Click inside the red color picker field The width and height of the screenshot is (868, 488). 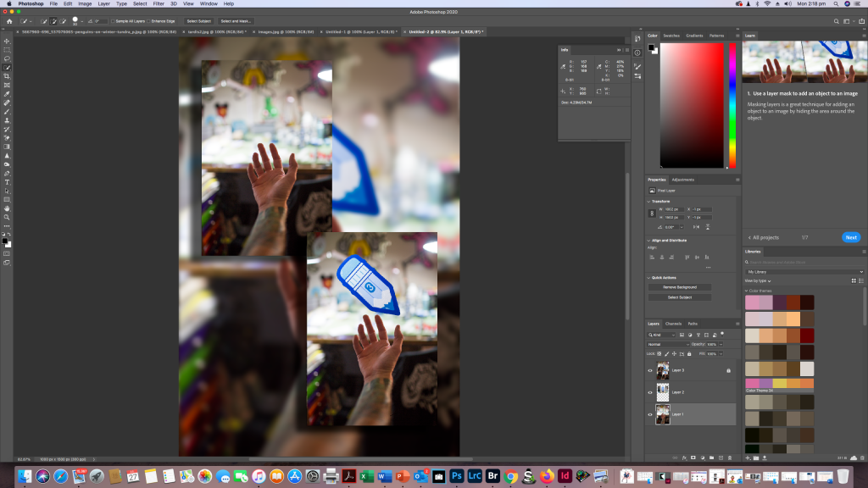coord(691,102)
